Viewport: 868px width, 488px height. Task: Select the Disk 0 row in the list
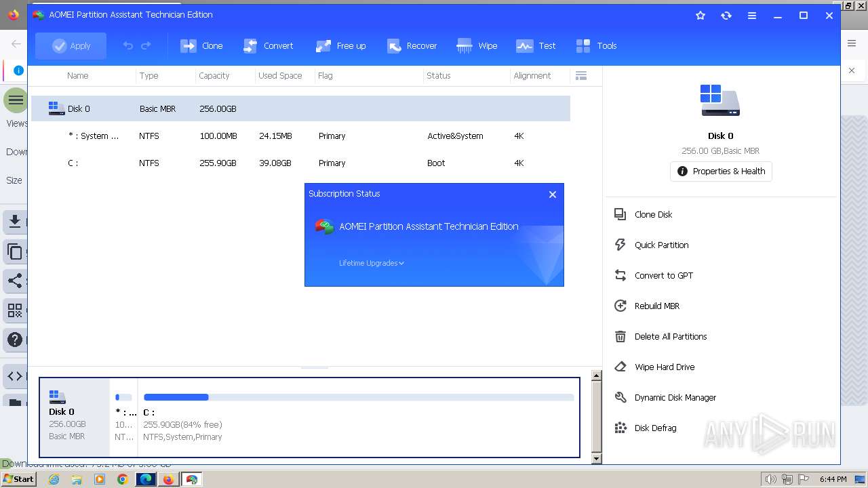click(300, 108)
